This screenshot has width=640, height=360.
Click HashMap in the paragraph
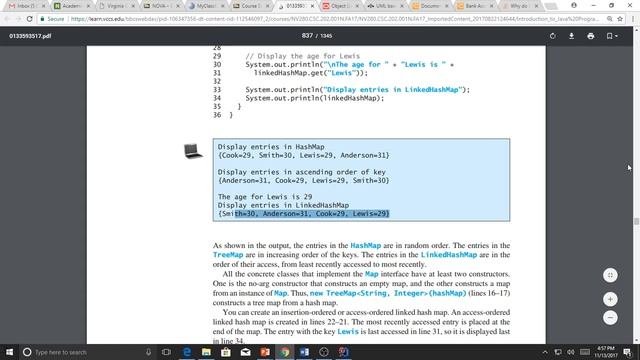(365, 245)
